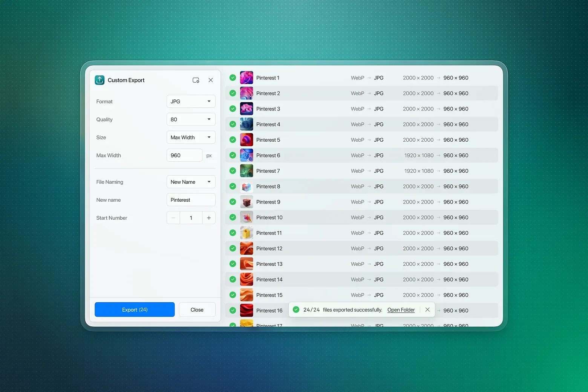Open the Format dropdown showing JPG
This screenshot has height=392, width=588.
pyautogui.click(x=191, y=101)
